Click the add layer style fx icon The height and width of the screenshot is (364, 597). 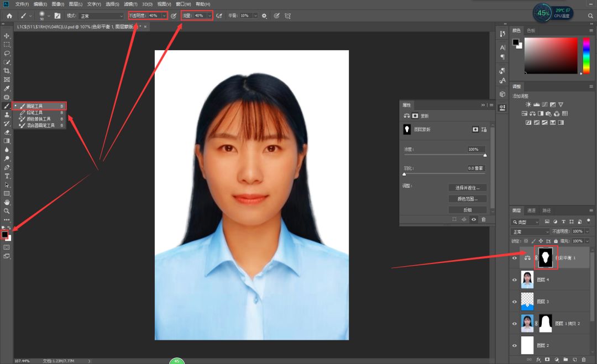pos(538,360)
